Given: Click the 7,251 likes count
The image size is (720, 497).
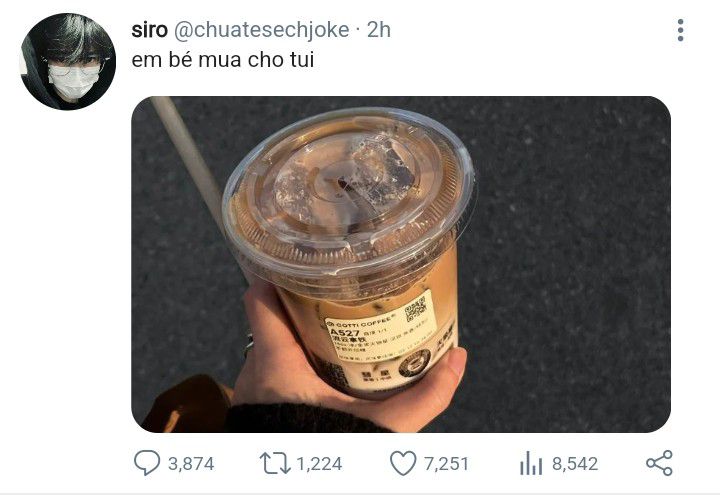Looking at the screenshot, I should pyautogui.click(x=446, y=464).
